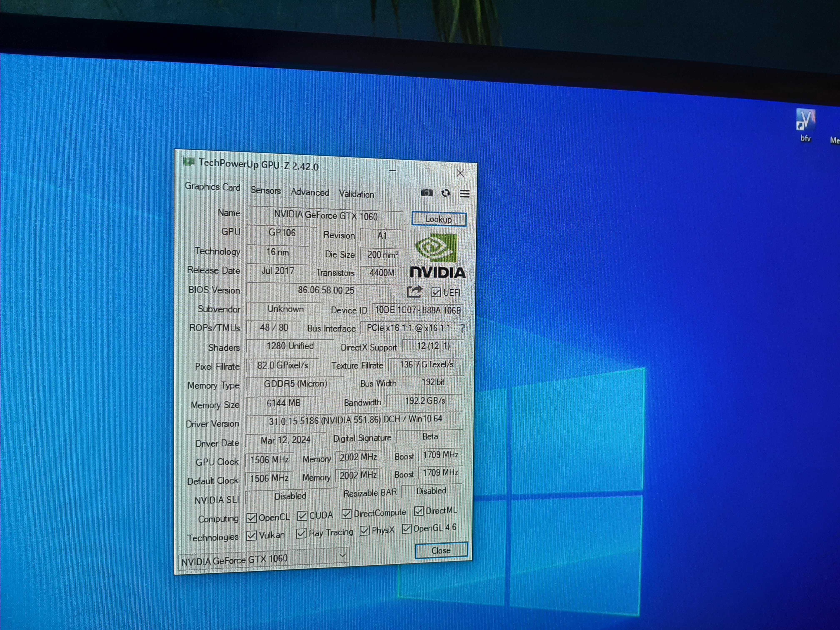This screenshot has height=630, width=840.
Task: Click the Release Date field Jul 2017
Action: pyautogui.click(x=277, y=271)
